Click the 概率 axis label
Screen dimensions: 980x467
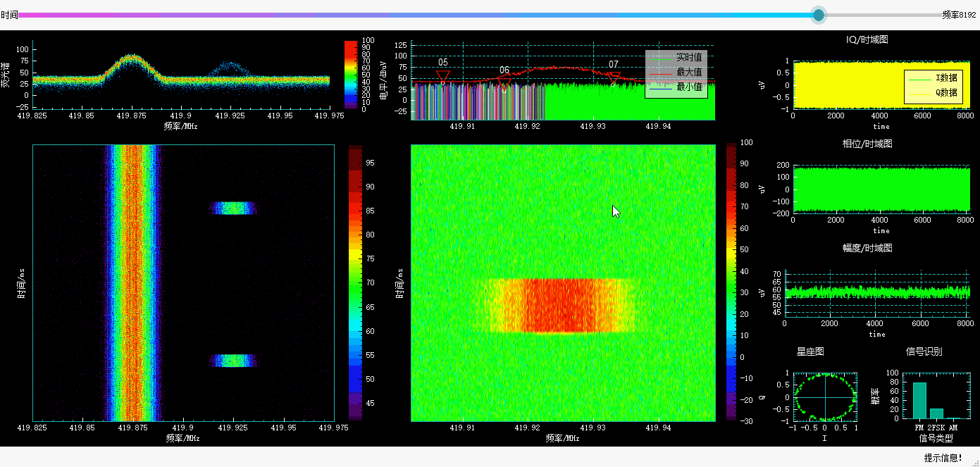pos(875,397)
